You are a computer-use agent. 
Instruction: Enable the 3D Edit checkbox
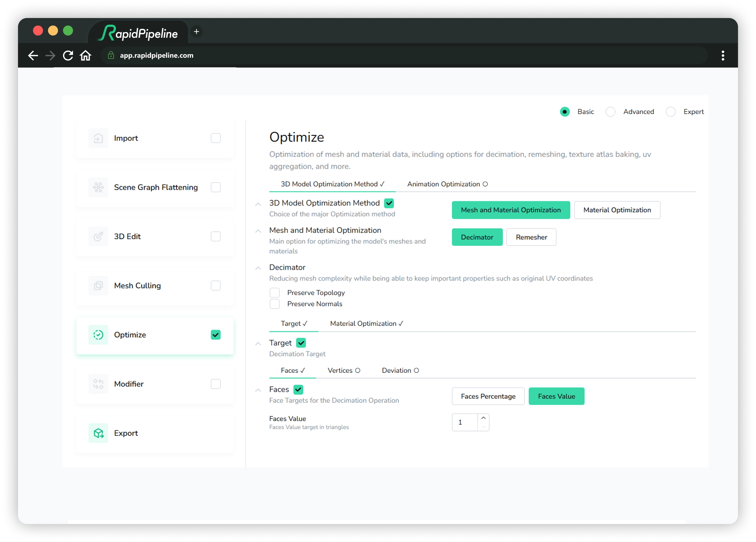(216, 236)
